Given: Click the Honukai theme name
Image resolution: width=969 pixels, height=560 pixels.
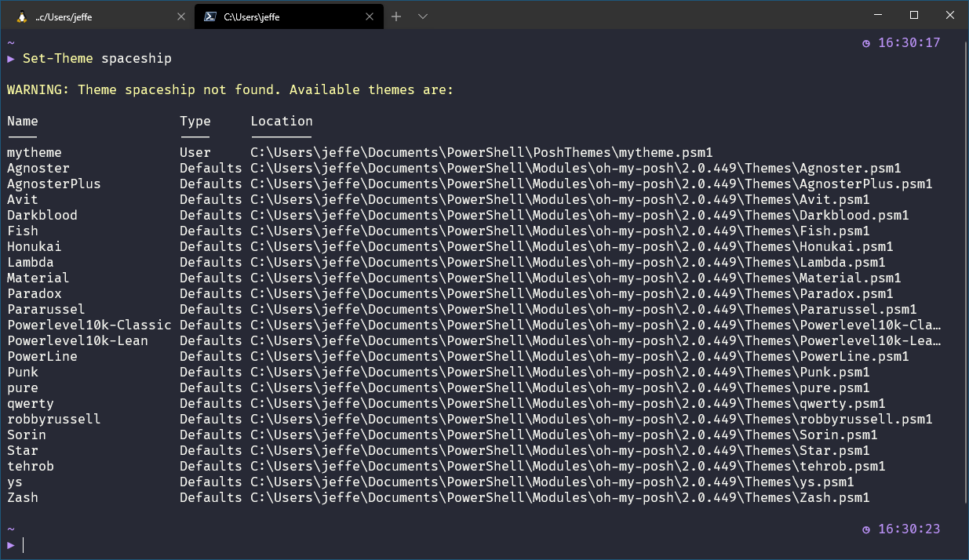Looking at the screenshot, I should (35, 247).
